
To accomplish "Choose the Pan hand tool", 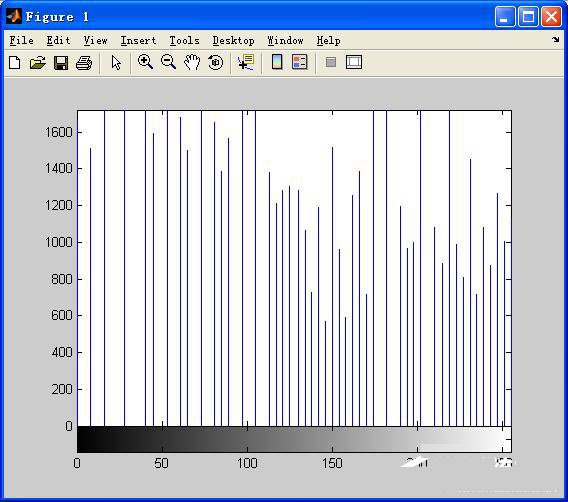I will tap(192, 62).
